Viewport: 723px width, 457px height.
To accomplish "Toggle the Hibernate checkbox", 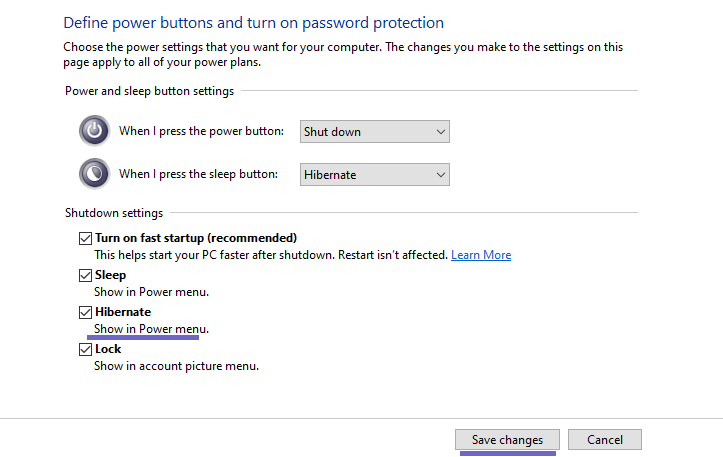I will (85, 312).
